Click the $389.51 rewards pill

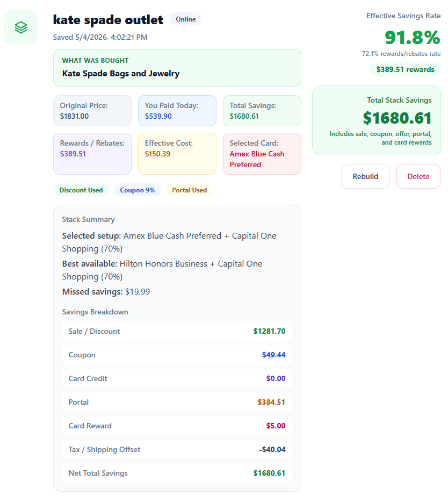point(405,69)
